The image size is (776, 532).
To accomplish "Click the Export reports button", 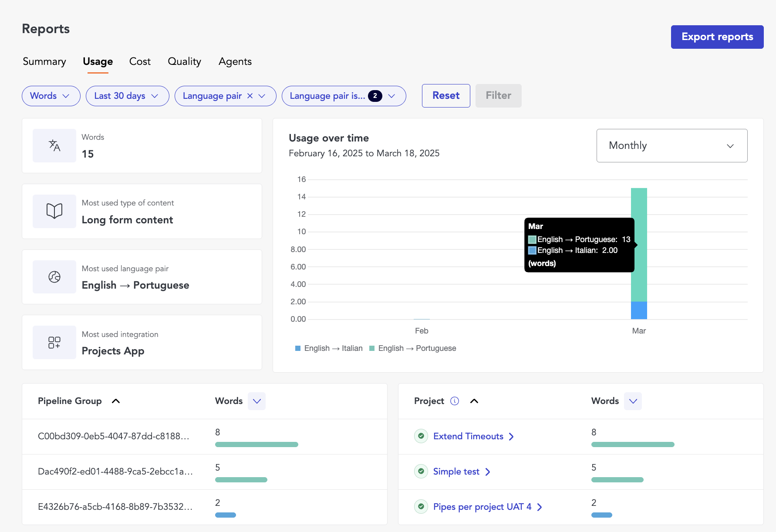I will click(717, 37).
